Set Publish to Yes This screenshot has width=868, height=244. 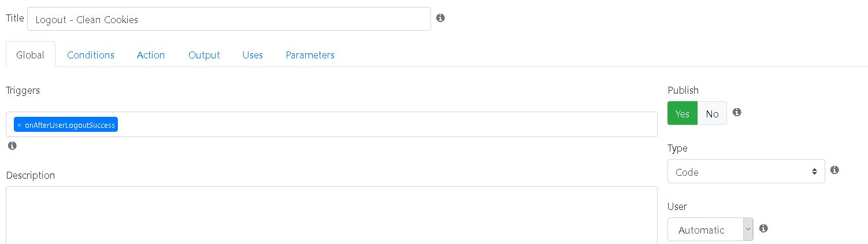point(682,113)
